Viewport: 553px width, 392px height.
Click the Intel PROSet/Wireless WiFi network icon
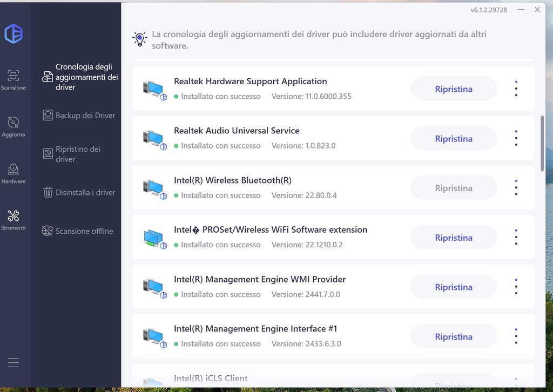pyautogui.click(x=154, y=238)
